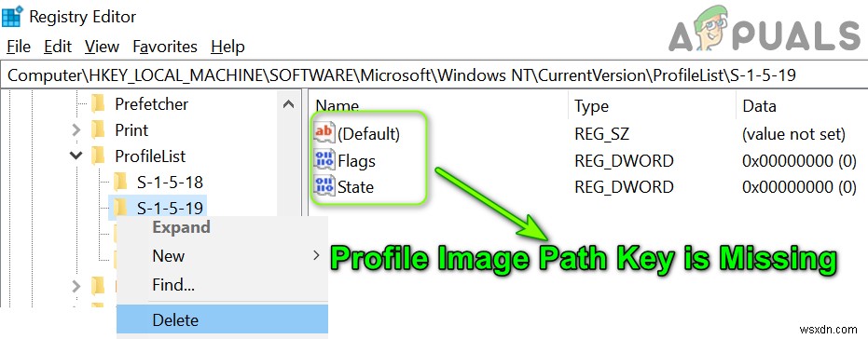Click REG_SZ type of (Default)
The height and width of the screenshot is (339, 868).
[x=601, y=133]
